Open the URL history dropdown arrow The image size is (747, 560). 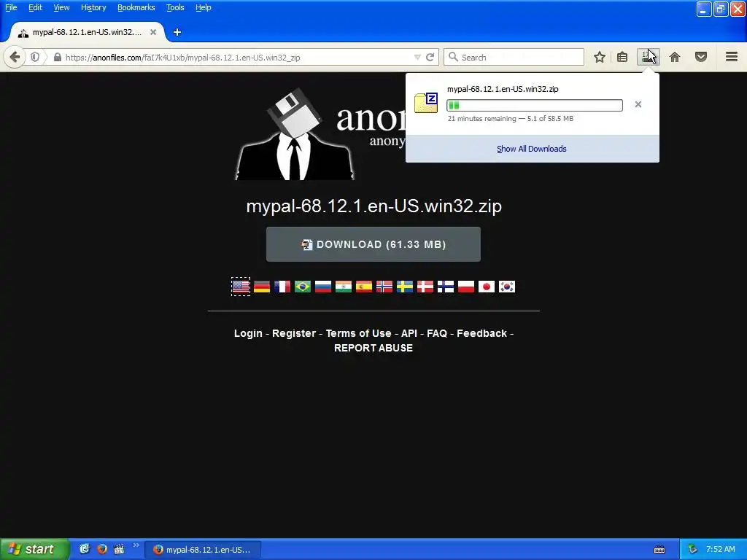click(417, 57)
